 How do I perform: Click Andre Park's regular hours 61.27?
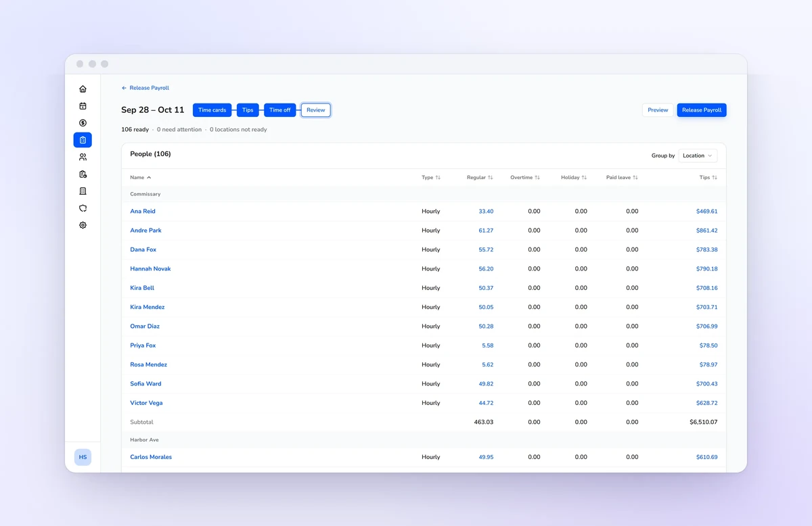coord(486,231)
